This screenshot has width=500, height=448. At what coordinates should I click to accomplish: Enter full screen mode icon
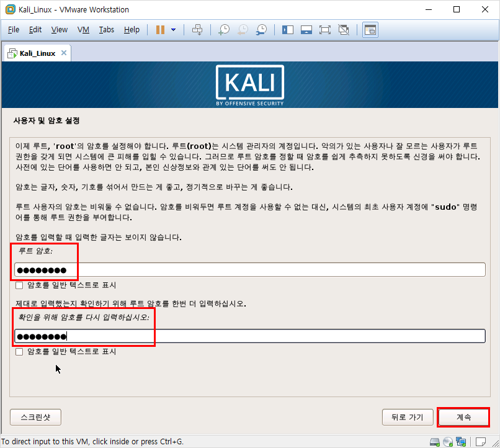coord(325,30)
